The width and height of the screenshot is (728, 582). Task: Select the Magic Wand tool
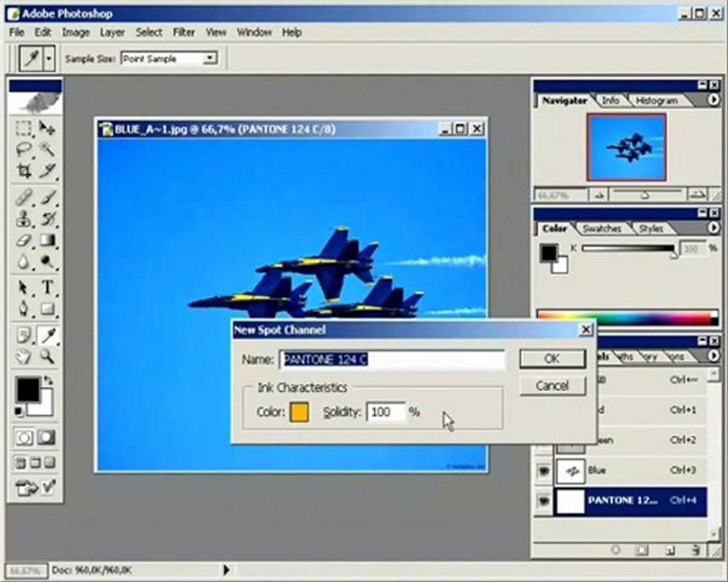pos(48,149)
